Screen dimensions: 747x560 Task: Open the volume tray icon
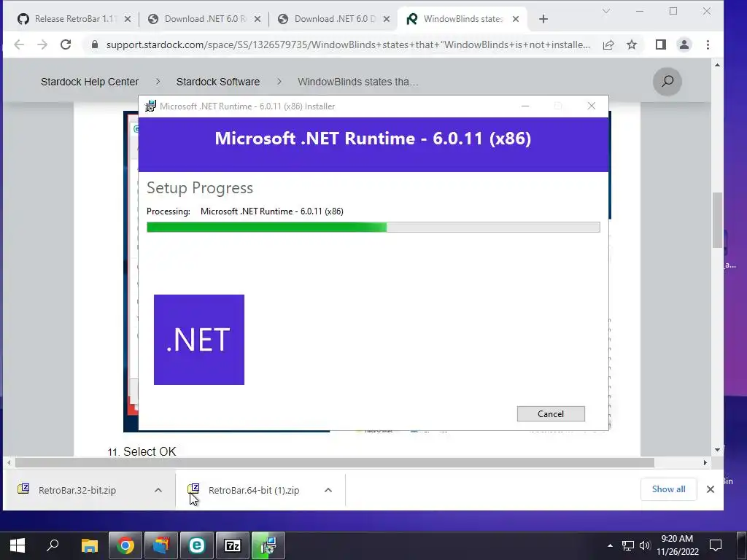(x=645, y=545)
